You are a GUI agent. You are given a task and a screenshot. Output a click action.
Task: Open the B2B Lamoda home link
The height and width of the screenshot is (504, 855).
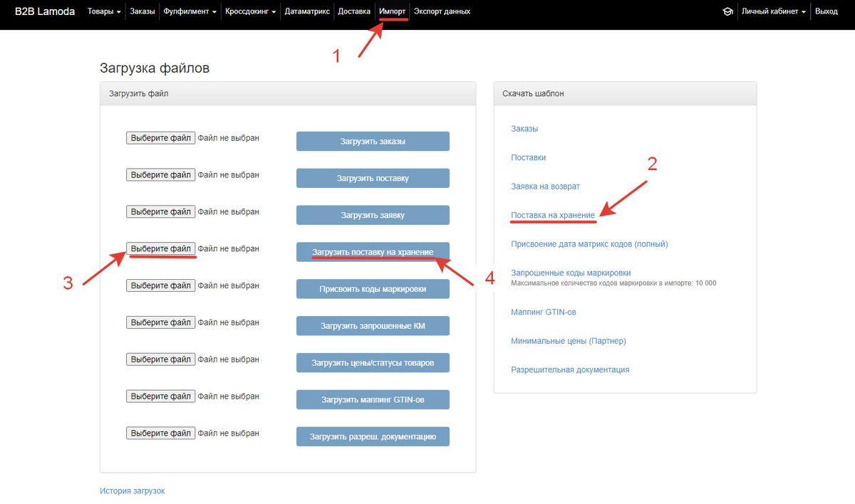(45, 11)
